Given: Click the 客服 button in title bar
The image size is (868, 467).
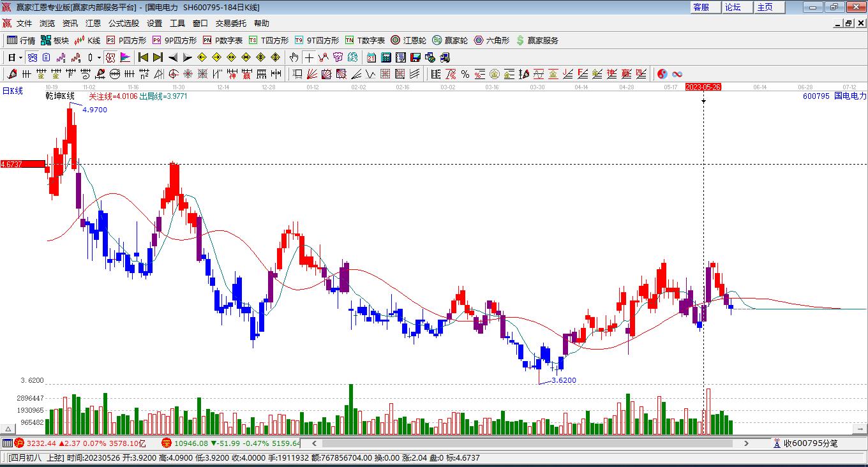Looking at the screenshot, I should pos(701,7).
